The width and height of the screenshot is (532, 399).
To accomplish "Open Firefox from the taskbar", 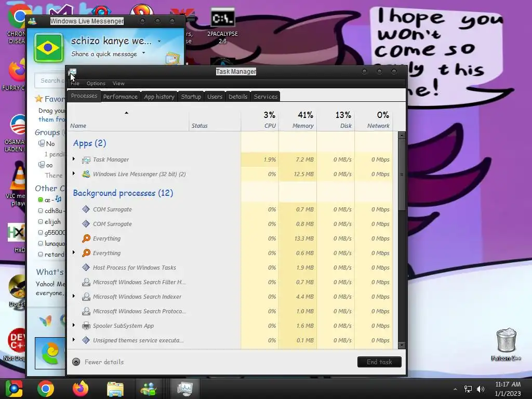I will tap(81, 389).
